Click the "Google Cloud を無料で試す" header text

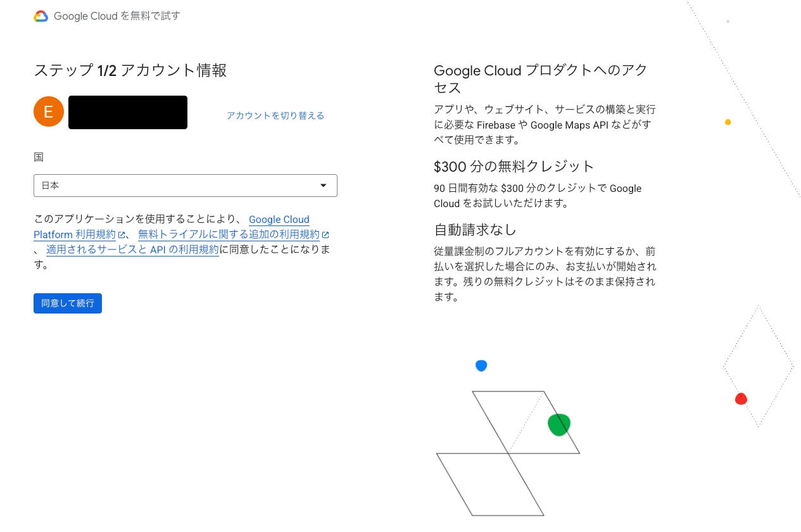click(117, 16)
